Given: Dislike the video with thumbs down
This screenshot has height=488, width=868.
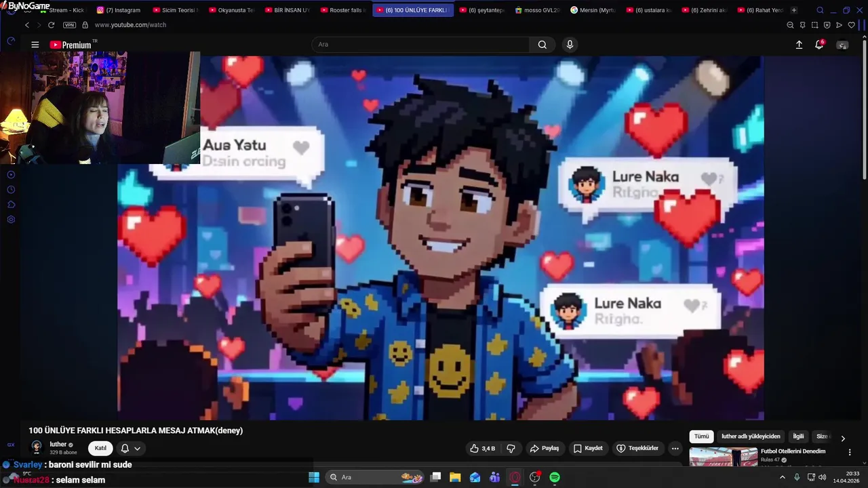Looking at the screenshot, I should coord(511,448).
